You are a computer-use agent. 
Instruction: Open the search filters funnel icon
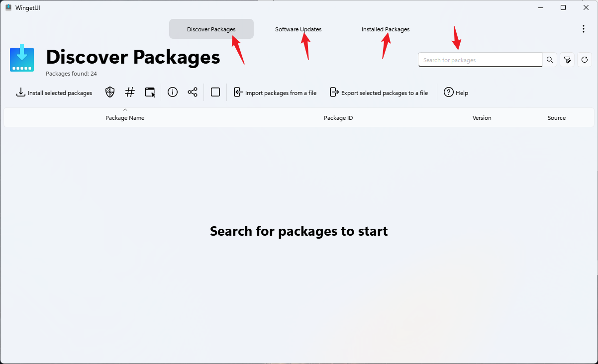coord(567,60)
